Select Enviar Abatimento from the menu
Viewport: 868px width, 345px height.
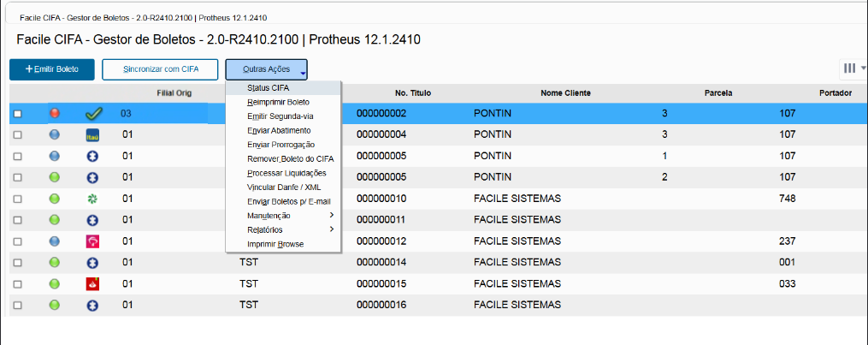[283, 131]
